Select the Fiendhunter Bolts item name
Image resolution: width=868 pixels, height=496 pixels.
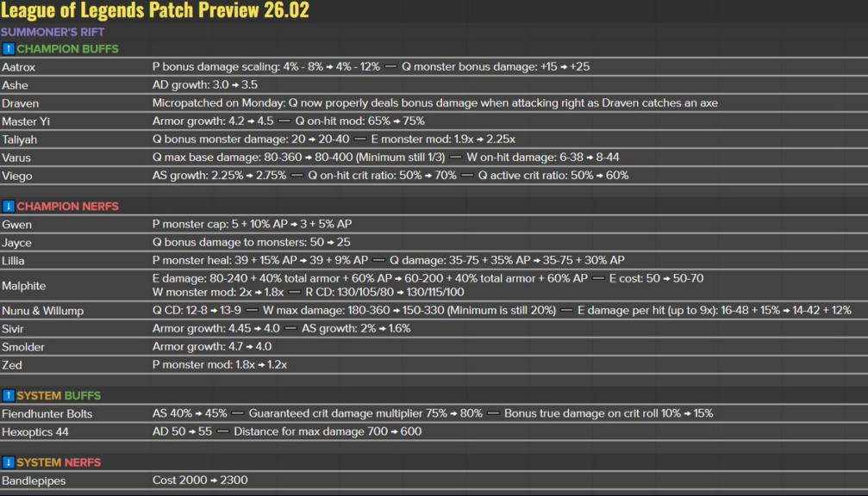coord(47,413)
